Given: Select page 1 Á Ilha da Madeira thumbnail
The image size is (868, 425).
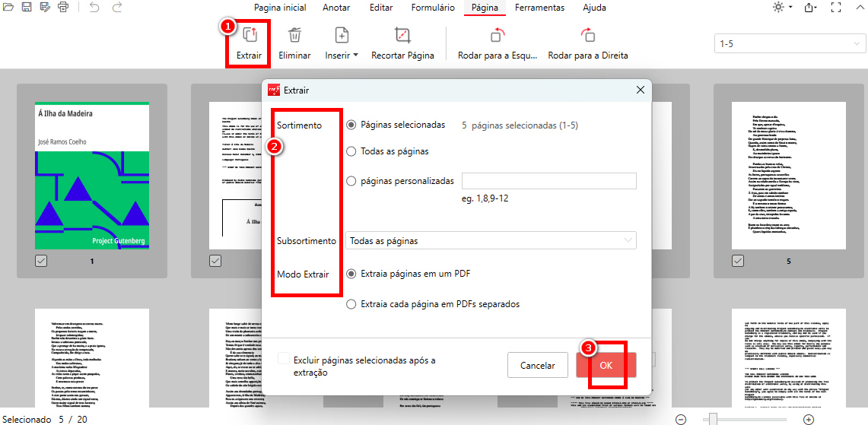Looking at the screenshot, I should [92, 176].
